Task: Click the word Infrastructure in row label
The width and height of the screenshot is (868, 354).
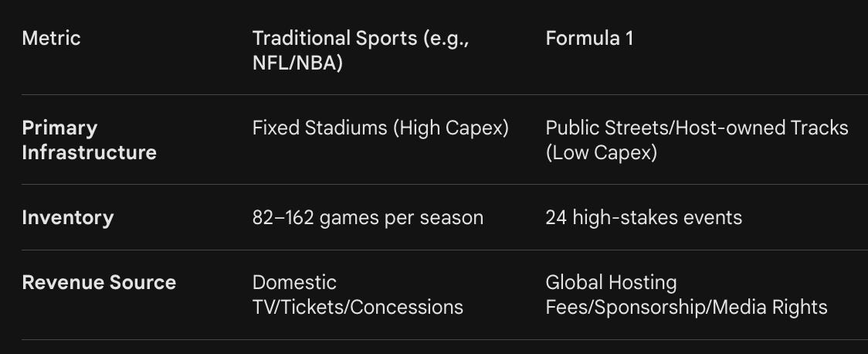Action: pyautogui.click(x=89, y=152)
